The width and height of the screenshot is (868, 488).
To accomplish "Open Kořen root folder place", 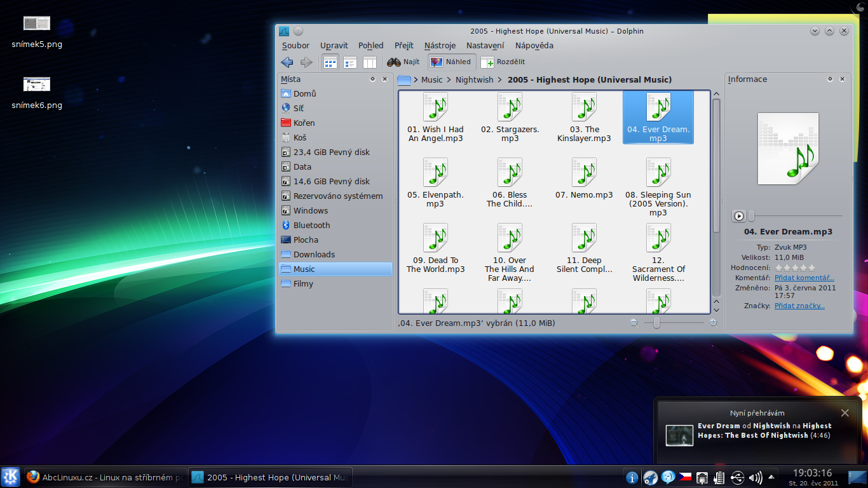I will (336, 123).
